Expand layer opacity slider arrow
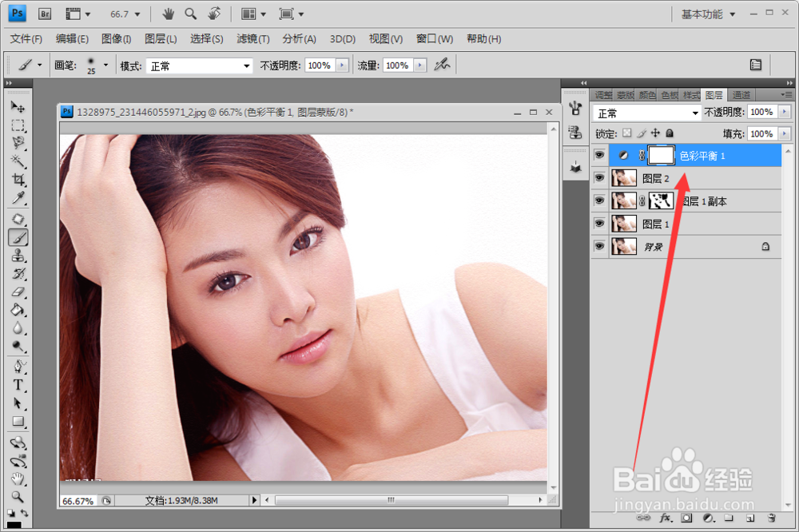This screenshot has width=799, height=532. pos(785,112)
